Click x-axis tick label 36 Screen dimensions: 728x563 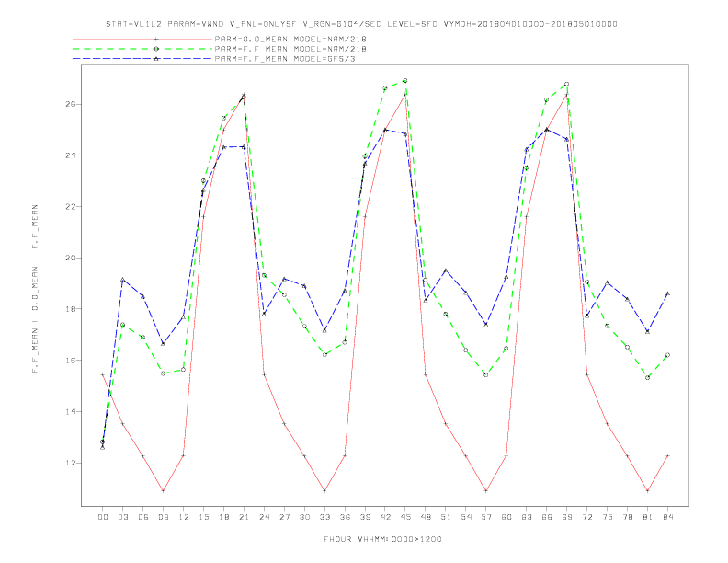(345, 517)
